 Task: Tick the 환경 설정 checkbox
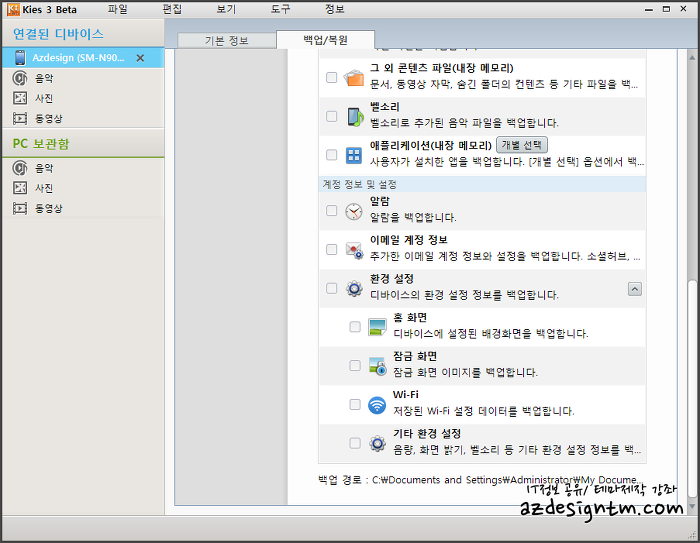[331, 288]
